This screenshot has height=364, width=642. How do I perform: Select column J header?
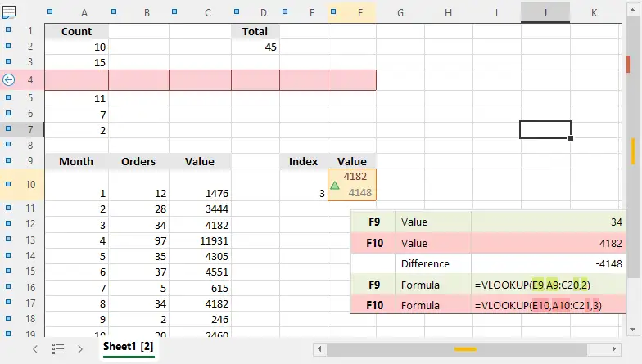tap(545, 13)
